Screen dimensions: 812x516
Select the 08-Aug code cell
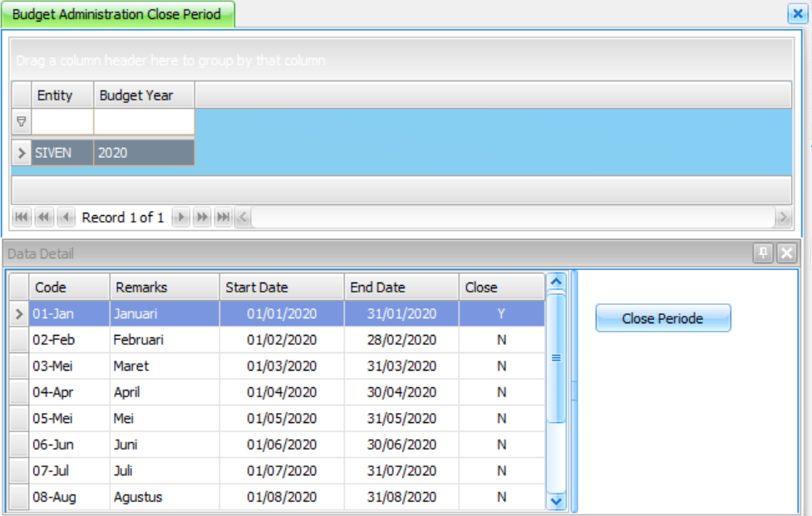click(x=69, y=497)
